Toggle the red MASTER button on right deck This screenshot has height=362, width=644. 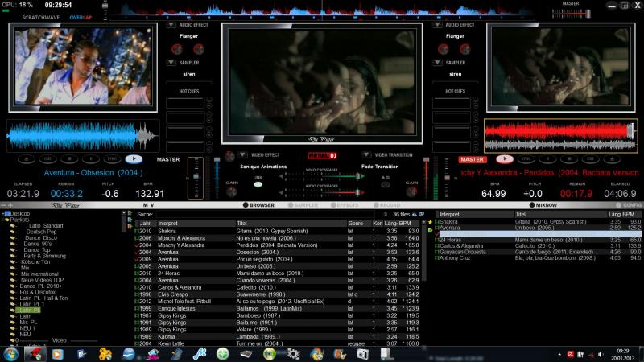(x=472, y=159)
